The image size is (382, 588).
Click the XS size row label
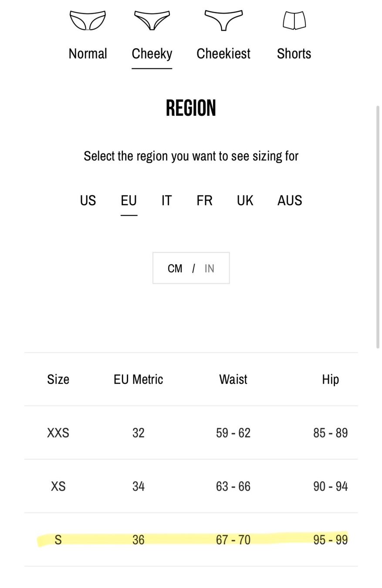pyautogui.click(x=58, y=486)
